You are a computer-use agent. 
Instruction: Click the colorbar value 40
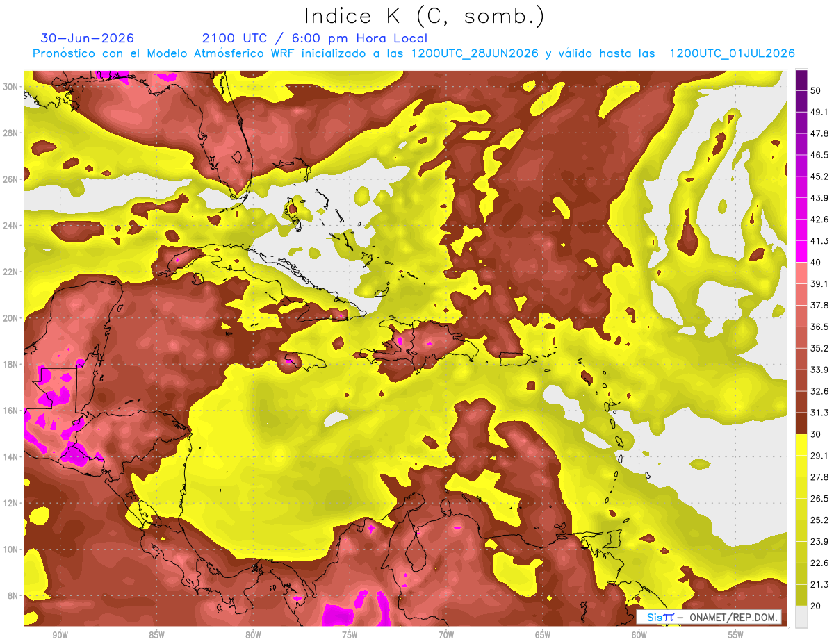coord(816,262)
